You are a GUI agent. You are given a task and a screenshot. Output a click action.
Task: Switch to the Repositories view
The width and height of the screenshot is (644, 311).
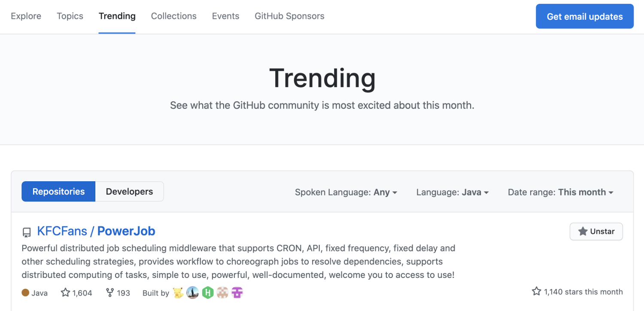point(58,192)
